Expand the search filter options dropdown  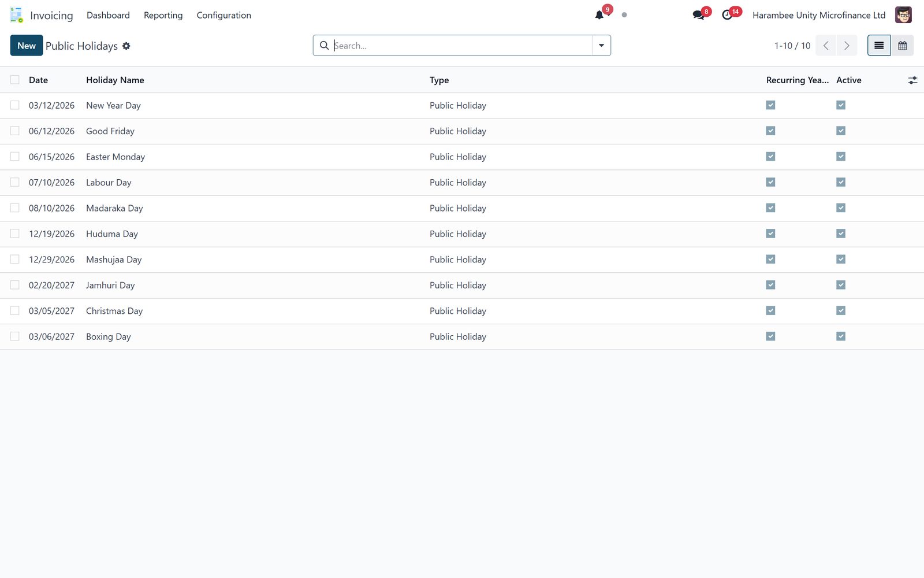(x=601, y=45)
